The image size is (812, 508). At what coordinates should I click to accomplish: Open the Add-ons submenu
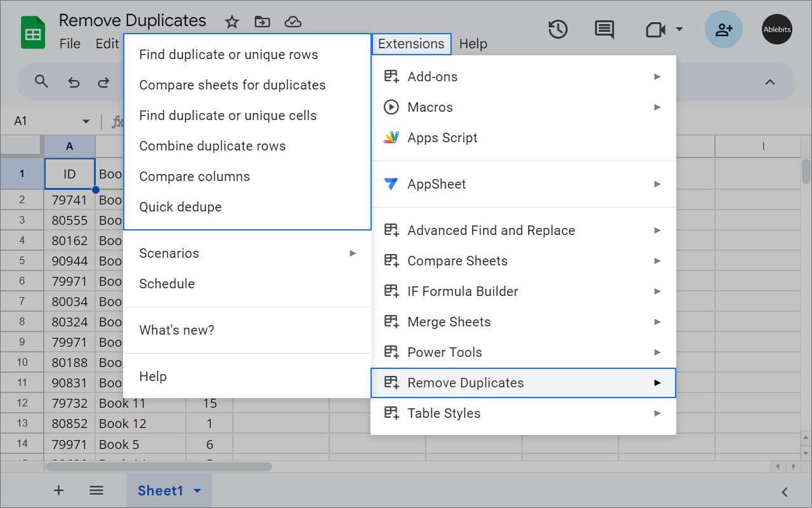coord(523,77)
